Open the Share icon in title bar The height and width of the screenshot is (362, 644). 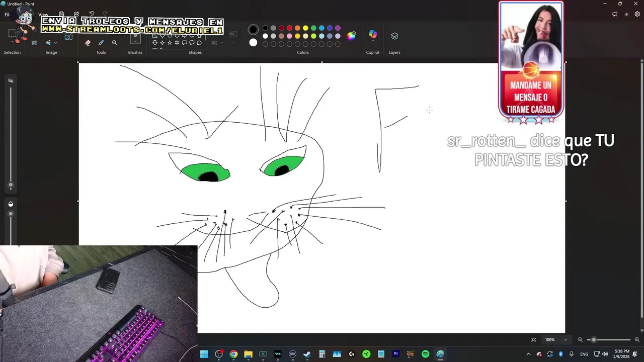[76, 14]
